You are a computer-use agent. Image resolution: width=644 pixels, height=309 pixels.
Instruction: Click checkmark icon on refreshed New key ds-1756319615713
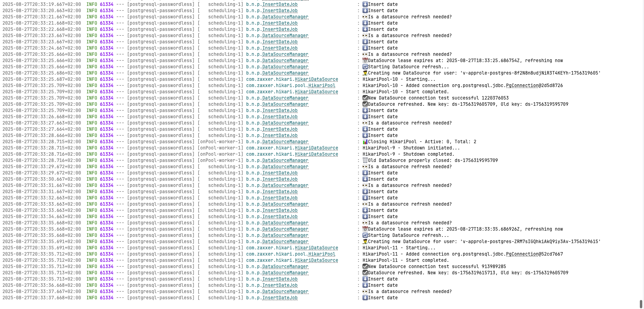pyautogui.click(x=365, y=273)
